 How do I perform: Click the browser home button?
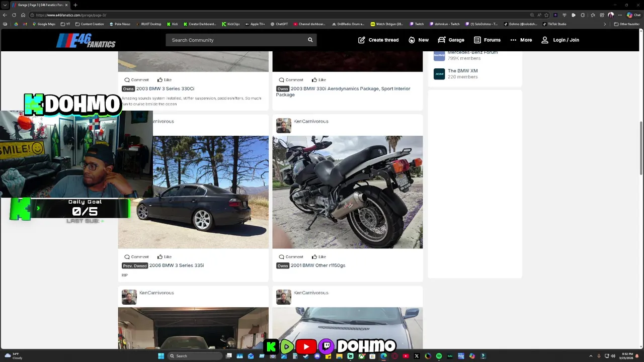(23, 15)
